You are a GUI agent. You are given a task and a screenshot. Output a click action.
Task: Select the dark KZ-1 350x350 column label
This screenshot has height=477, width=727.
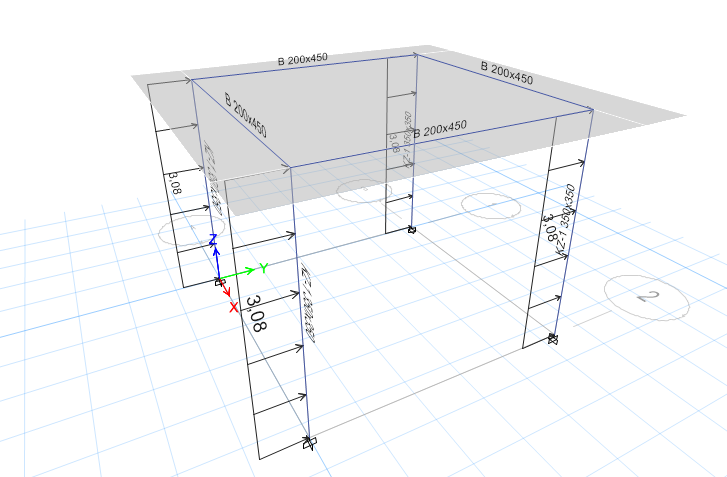coord(566,219)
